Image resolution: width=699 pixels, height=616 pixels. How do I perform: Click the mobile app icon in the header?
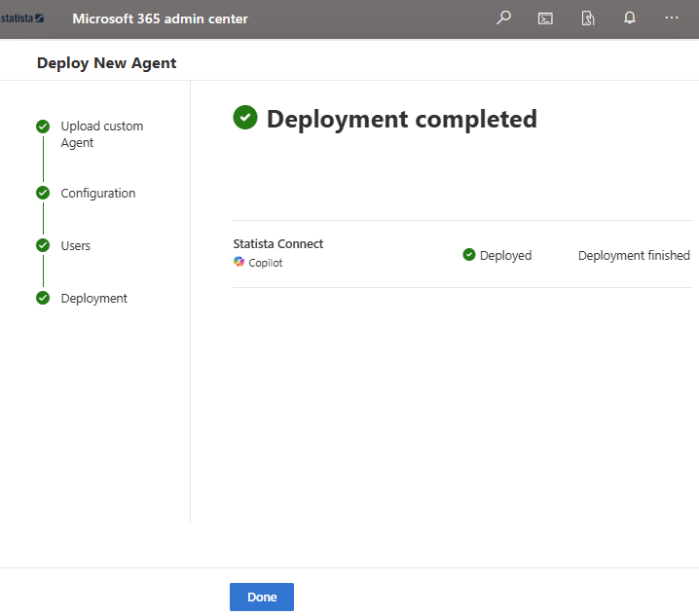(x=588, y=18)
